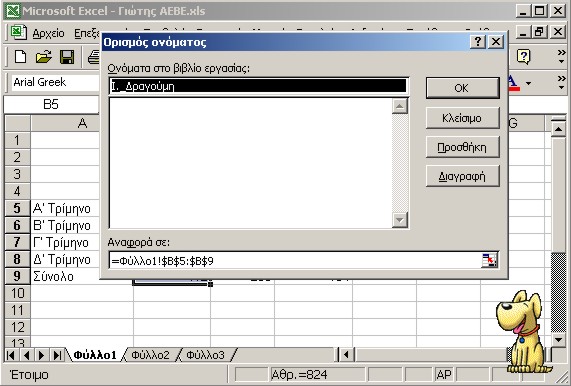Click the names list up scroll arrow
Screen dimensions: 571x386
[x=400, y=106]
